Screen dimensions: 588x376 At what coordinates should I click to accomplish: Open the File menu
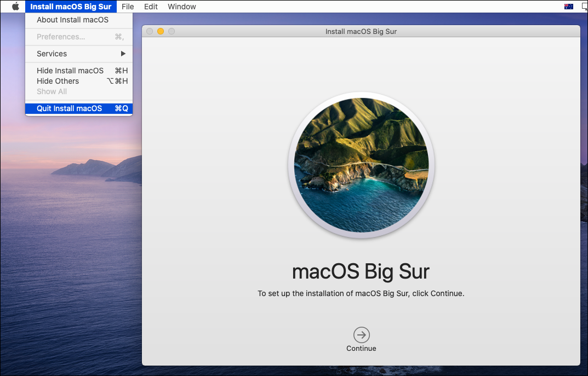click(128, 7)
